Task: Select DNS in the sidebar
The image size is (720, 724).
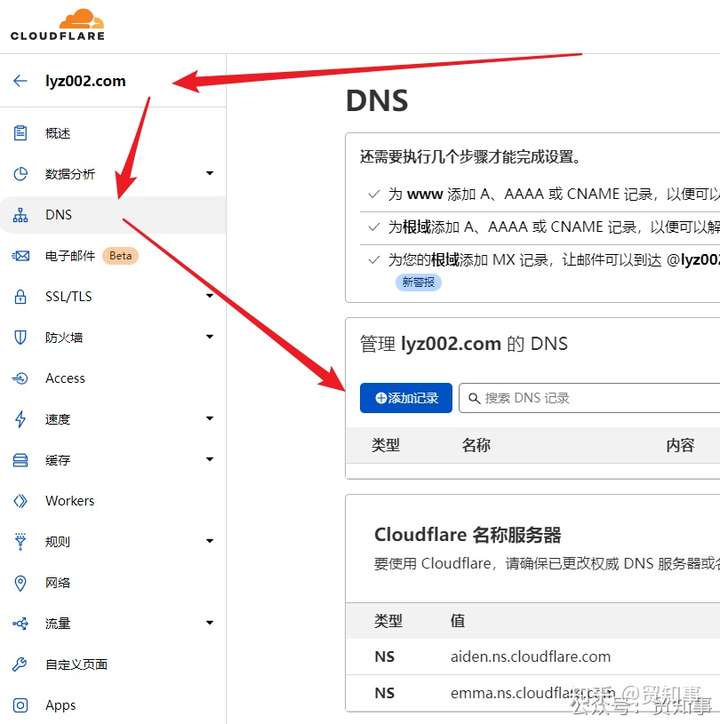Action: (59, 215)
